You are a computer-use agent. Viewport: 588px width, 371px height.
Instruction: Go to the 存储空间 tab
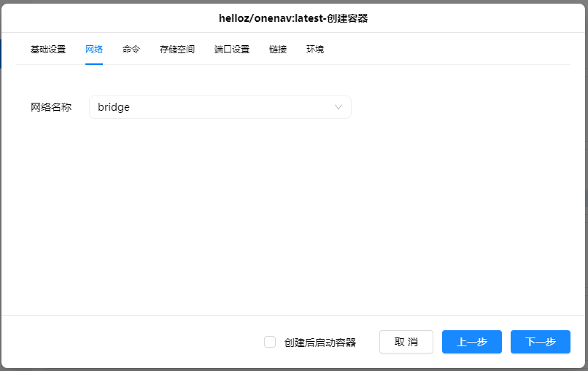click(x=177, y=50)
